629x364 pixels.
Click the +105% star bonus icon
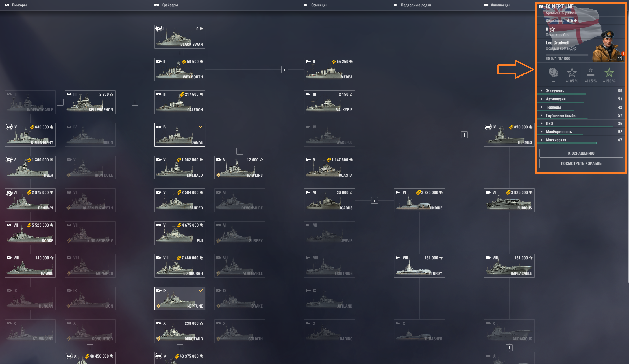click(572, 73)
